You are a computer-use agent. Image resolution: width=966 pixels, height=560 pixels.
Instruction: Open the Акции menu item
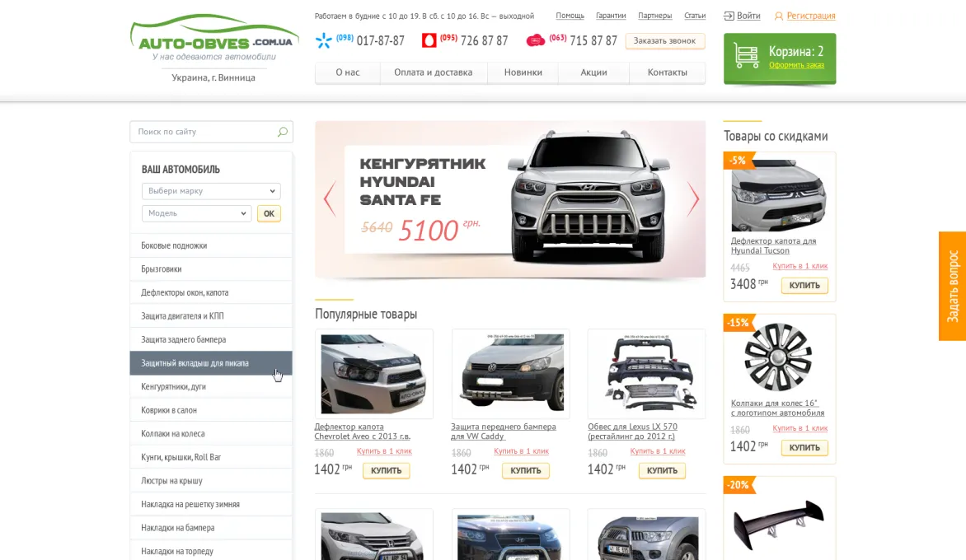coord(593,72)
